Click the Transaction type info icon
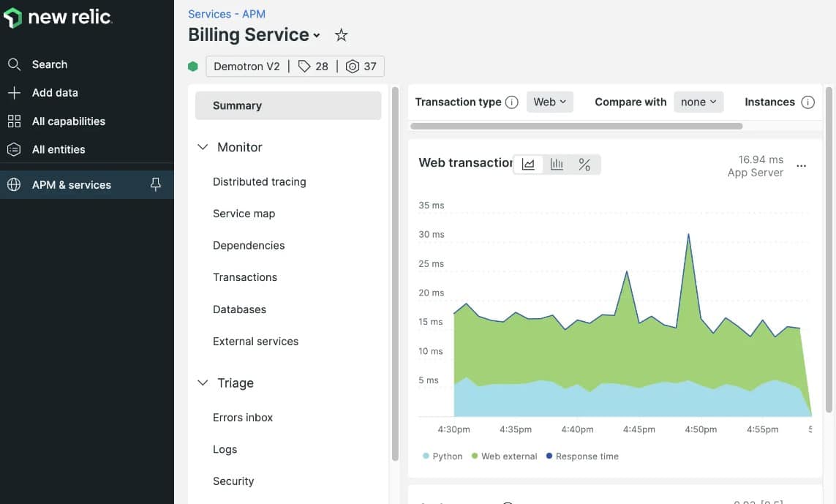 (512, 102)
